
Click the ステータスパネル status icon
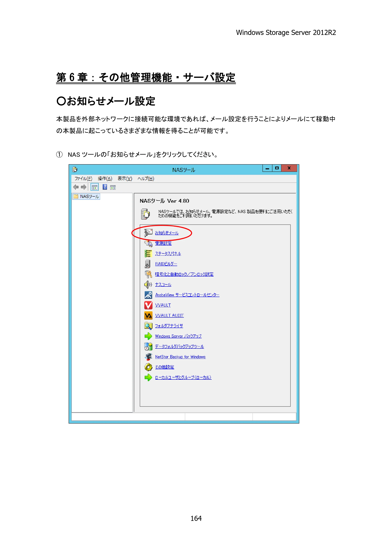point(148,253)
